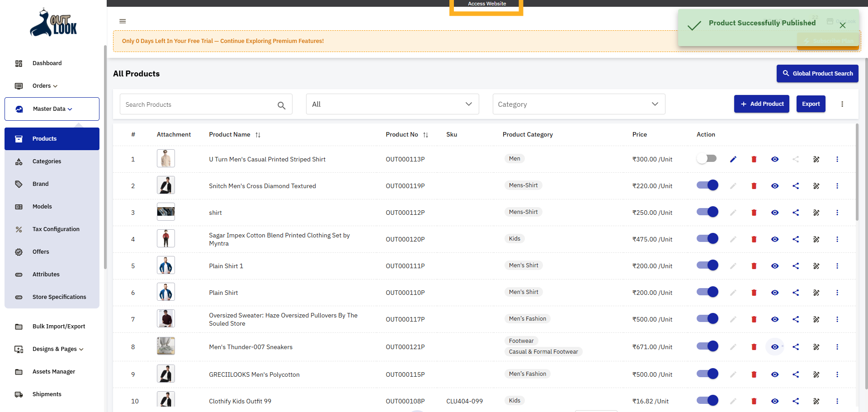Expand the All status dropdown
Viewport: 868px width, 412px height.
coord(392,104)
